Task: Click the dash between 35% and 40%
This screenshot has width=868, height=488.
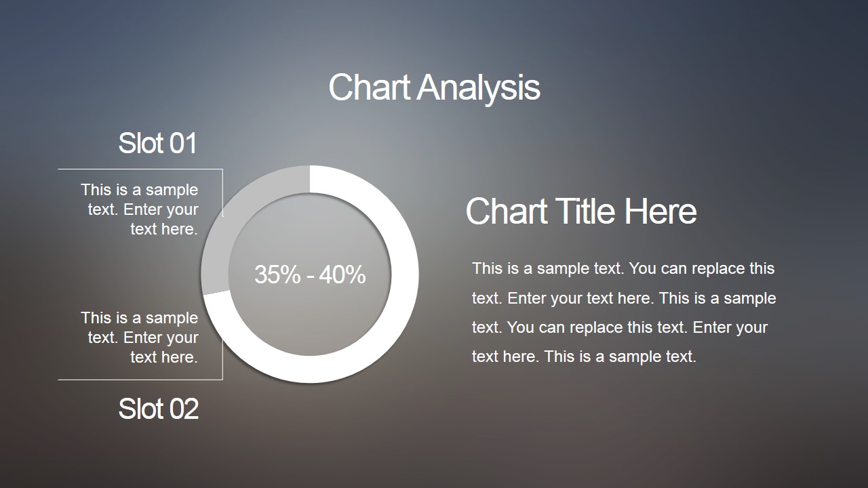Action: coord(310,276)
